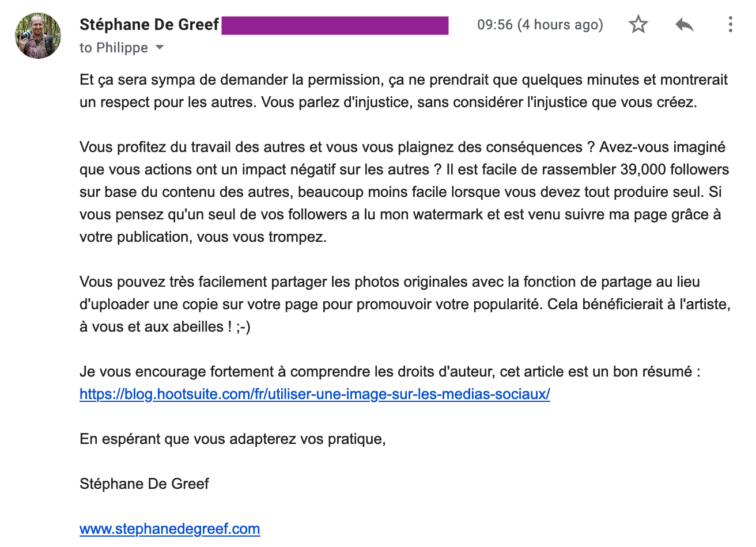Viewport: 756px width, 547px height.
Task: Reply to the message using the arrow icon
Action: click(x=684, y=25)
